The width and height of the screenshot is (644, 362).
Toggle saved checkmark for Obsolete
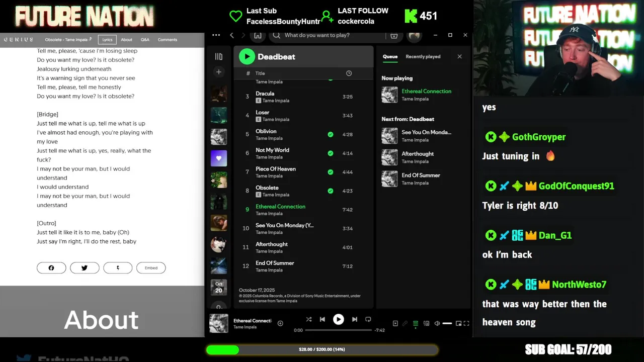click(331, 191)
